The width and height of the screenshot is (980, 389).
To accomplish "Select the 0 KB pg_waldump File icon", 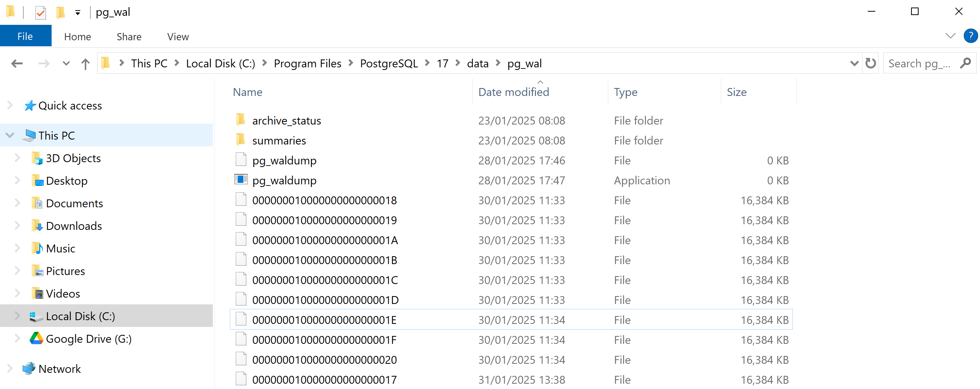I will (241, 160).
